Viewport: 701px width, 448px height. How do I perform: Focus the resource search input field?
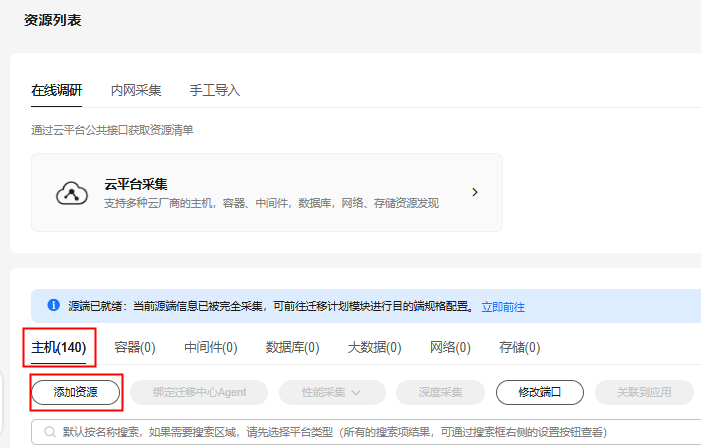click(x=366, y=432)
